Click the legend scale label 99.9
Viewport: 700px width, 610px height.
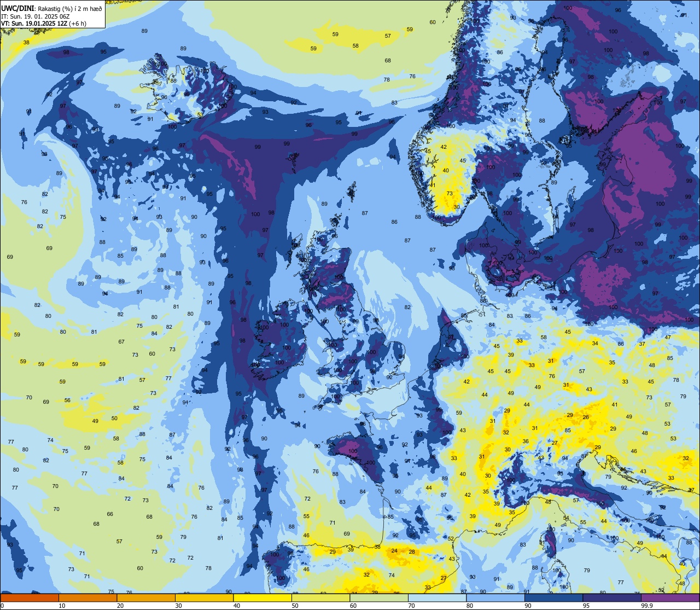coord(647,606)
